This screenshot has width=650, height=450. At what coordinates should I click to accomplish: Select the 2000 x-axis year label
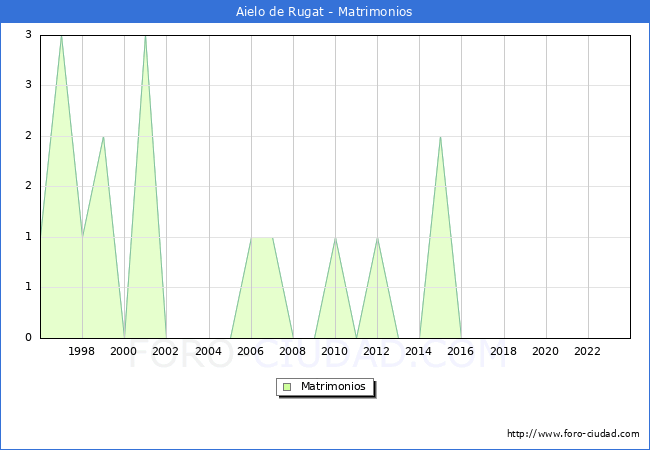click(x=124, y=351)
